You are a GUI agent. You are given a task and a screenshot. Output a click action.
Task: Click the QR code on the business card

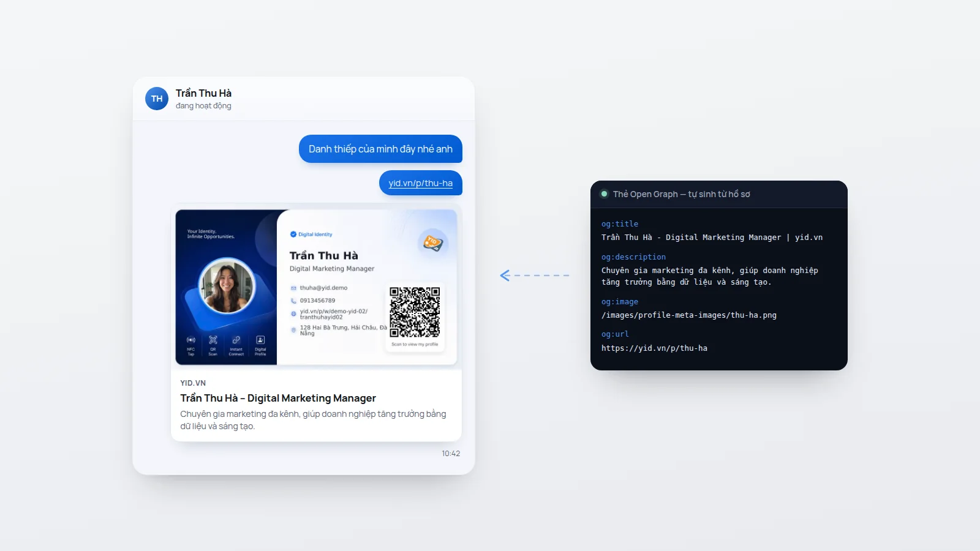point(415,312)
